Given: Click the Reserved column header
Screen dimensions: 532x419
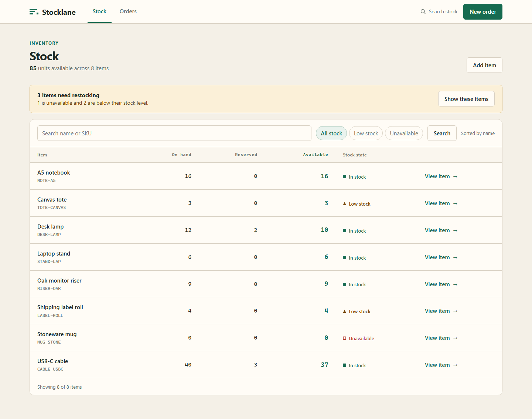Looking at the screenshot, I should point(246,155).
